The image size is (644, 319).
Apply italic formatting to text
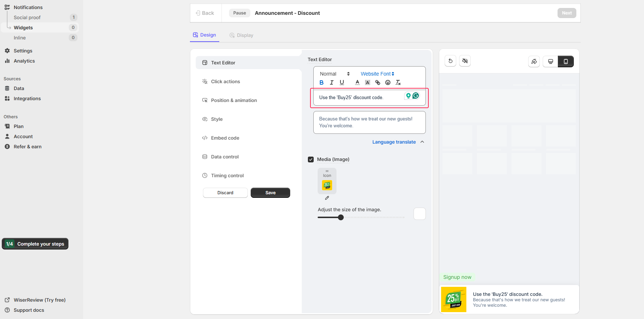pos(331,82)
